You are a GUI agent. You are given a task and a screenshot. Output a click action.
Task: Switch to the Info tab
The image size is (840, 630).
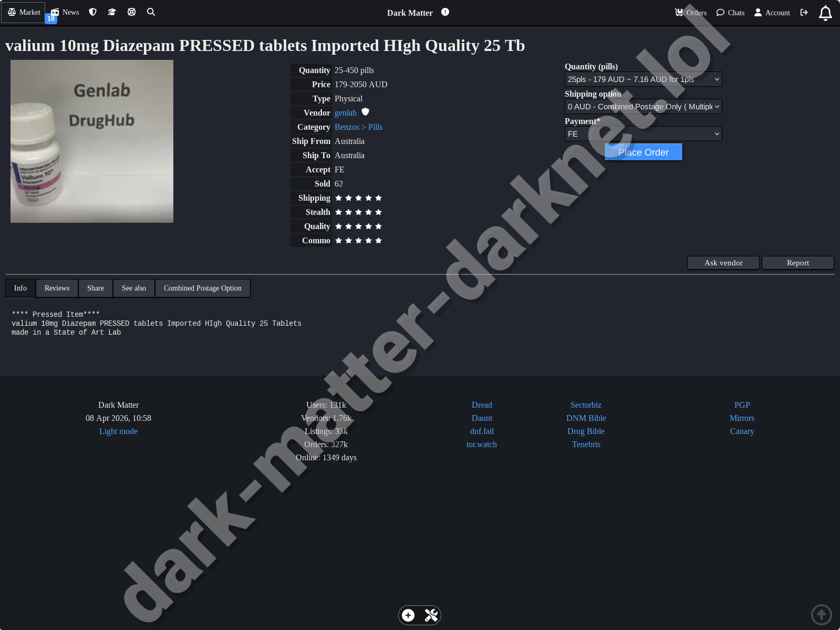(20, 288)
